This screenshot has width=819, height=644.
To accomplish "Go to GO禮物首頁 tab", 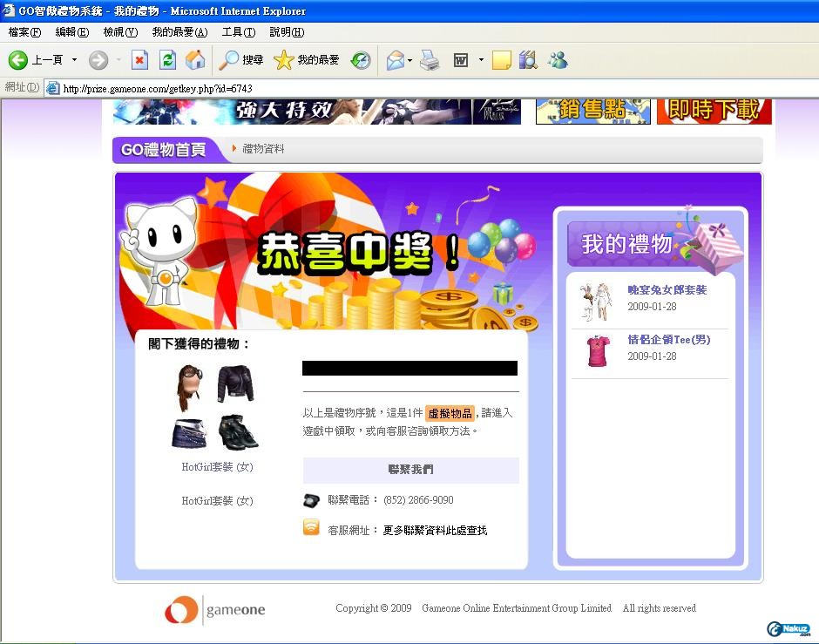I will click(x=164, y=150).
